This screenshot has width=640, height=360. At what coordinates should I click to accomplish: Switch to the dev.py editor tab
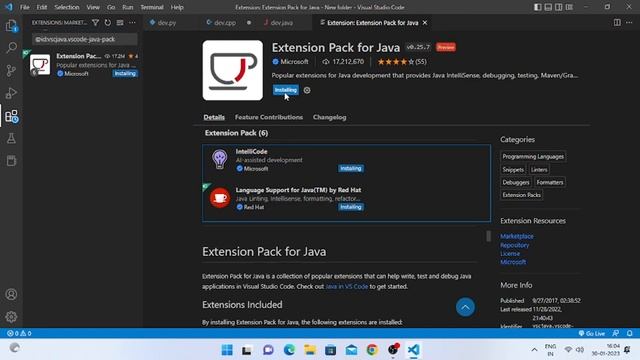tap(167, 23)
